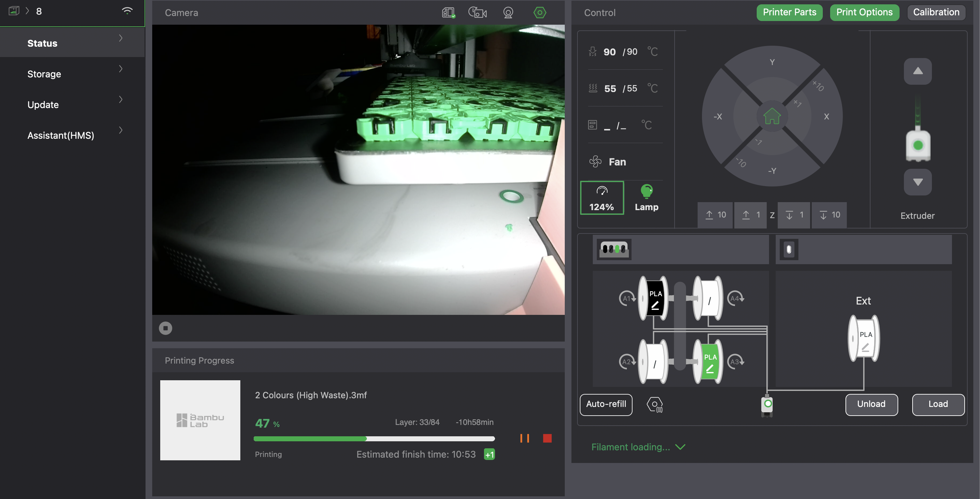Open the AMS settings hexagon icon

point(655,404)
